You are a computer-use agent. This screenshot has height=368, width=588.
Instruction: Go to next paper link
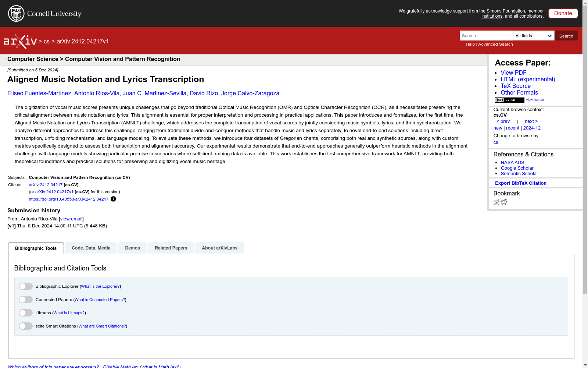point(531,121)
